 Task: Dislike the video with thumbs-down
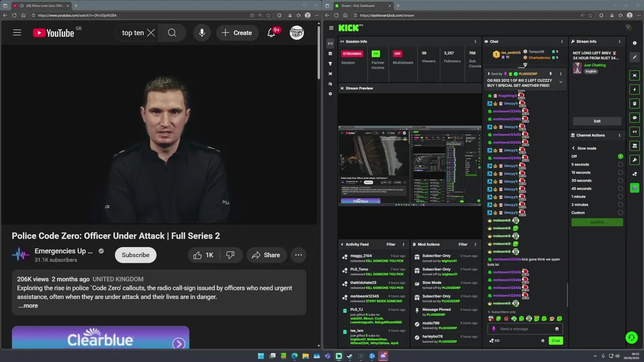(x=230, y=255)
